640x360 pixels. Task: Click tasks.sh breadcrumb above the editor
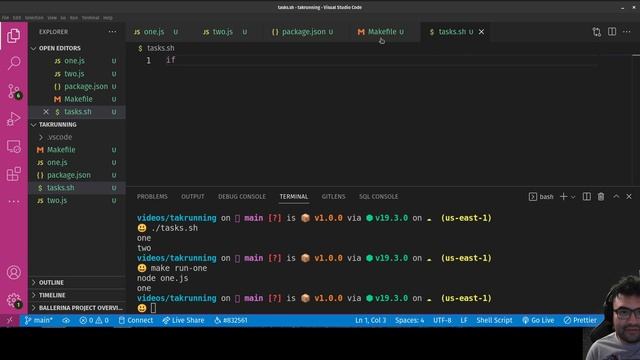tap(156, 48)
